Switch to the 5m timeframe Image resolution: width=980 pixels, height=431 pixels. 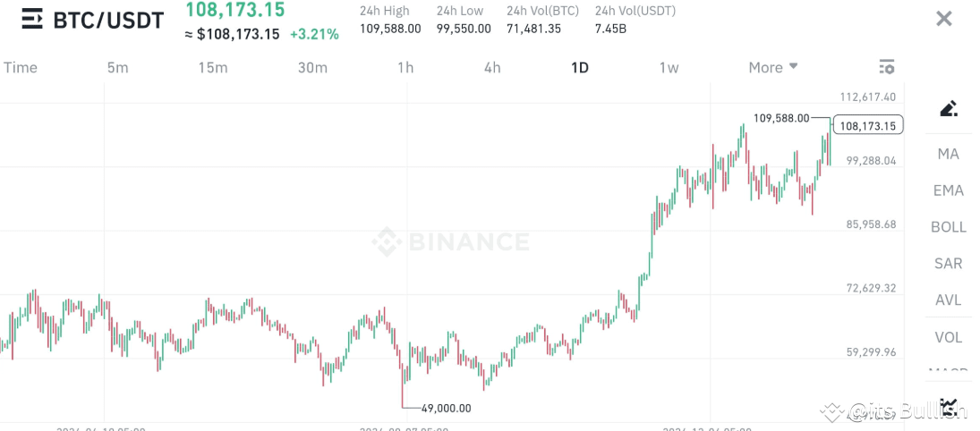(117, 67)
